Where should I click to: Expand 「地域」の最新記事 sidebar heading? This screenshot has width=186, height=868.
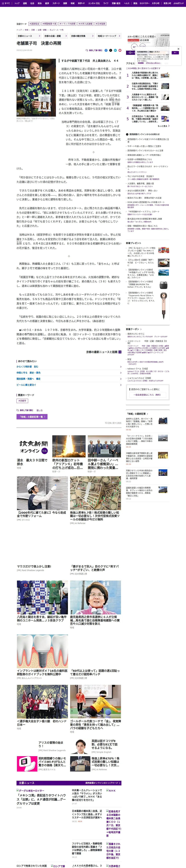pyautogui.click(x=137, y=413)
